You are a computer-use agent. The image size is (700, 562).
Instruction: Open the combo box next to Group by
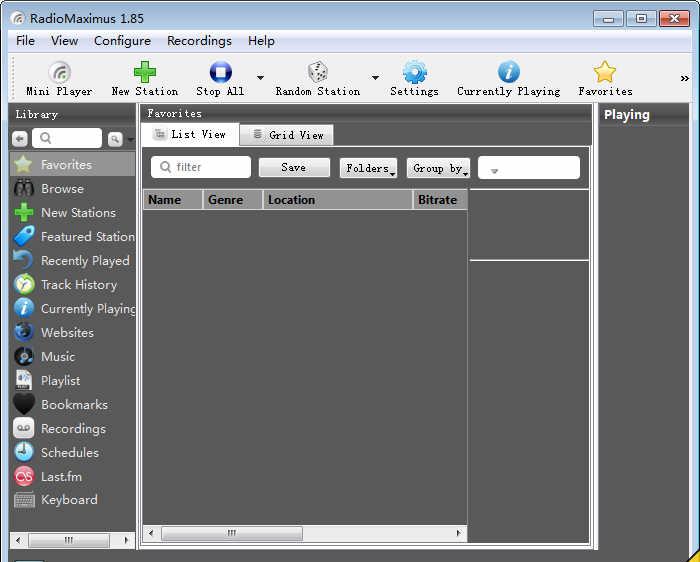click(529, 168)
